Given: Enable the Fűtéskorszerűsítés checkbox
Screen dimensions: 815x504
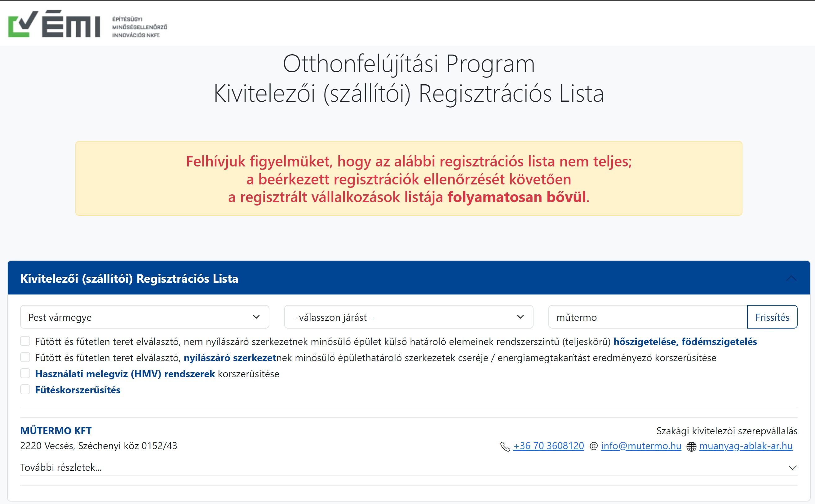Looking at the screenshot, I should [25, 389].
